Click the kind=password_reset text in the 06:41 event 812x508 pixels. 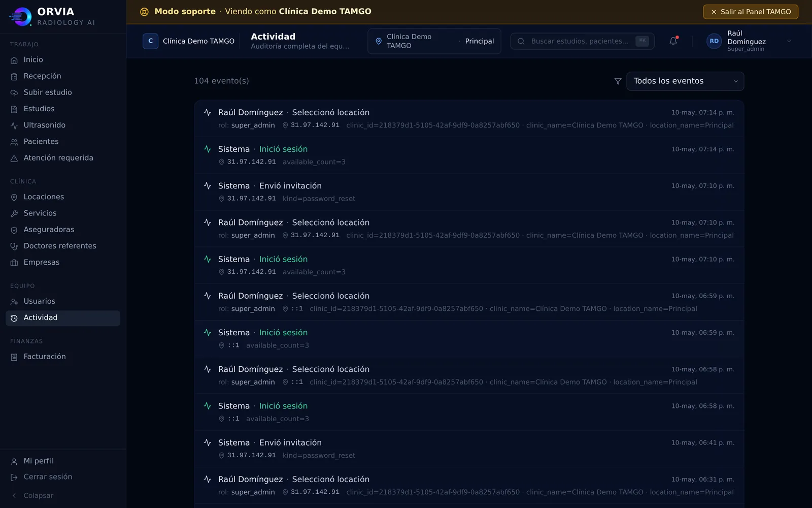pyautogui.click(x=319, y=456)
